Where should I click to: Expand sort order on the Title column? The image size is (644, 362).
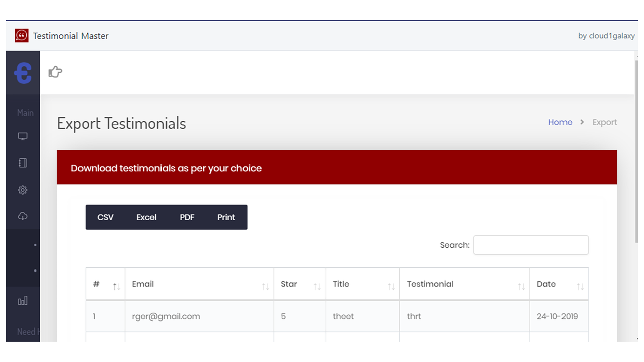[391, 285]
